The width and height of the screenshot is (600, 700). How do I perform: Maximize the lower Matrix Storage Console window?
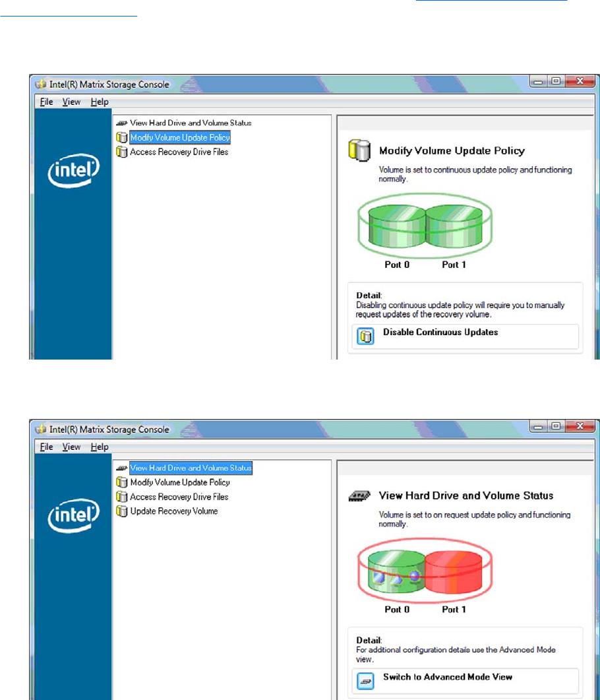pos(556,426)
